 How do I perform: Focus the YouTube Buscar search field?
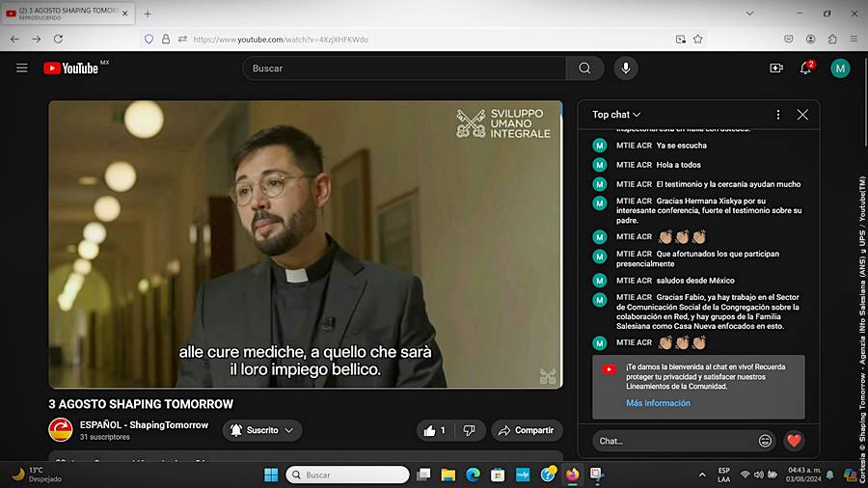click(404, 68)
